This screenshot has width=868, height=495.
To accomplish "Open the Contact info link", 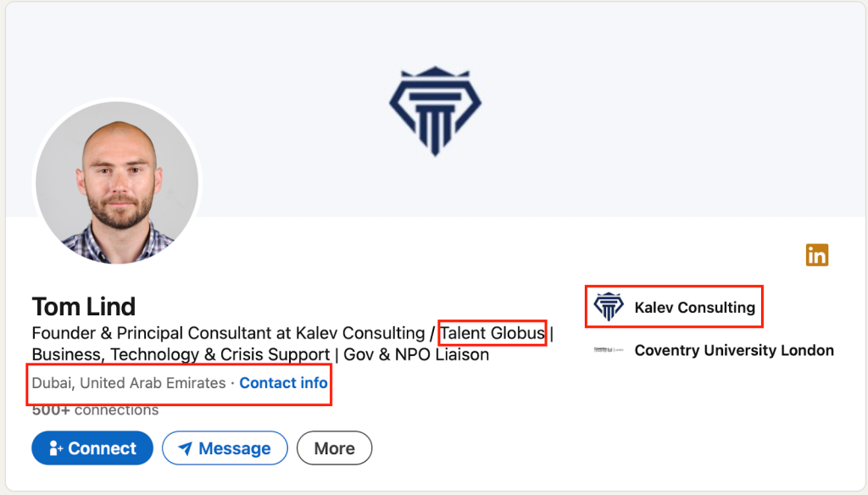I will [283, 383].
